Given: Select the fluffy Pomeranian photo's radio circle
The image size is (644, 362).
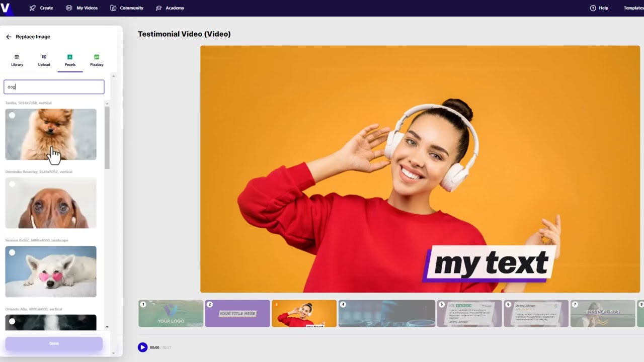Looking at the screenshot, I should coord(12,116).
